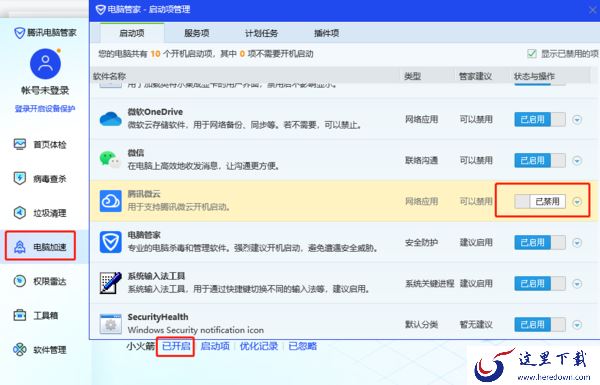Open 软件管理 software management
The image size is (600, 385).
(40, 349)
